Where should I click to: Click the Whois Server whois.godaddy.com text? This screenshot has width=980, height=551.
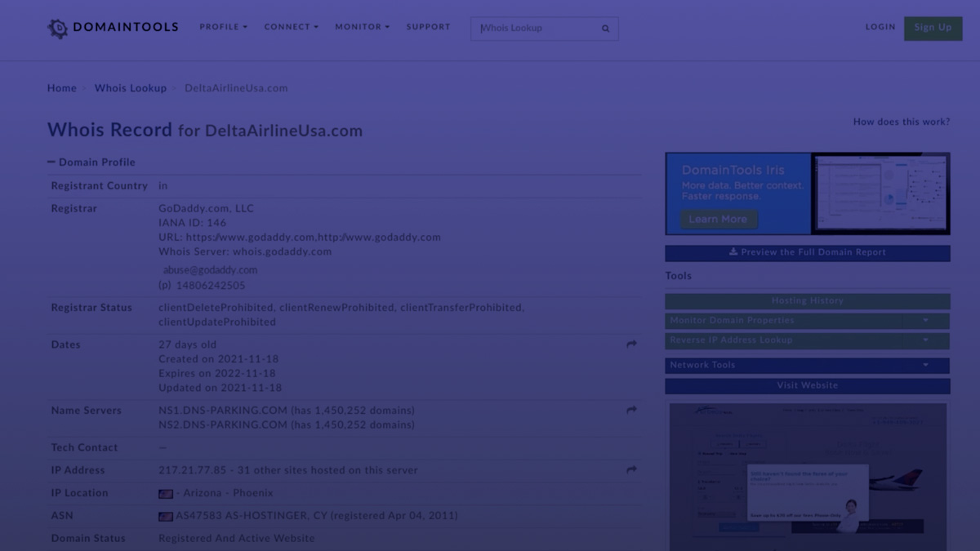[x=245, y=252]
